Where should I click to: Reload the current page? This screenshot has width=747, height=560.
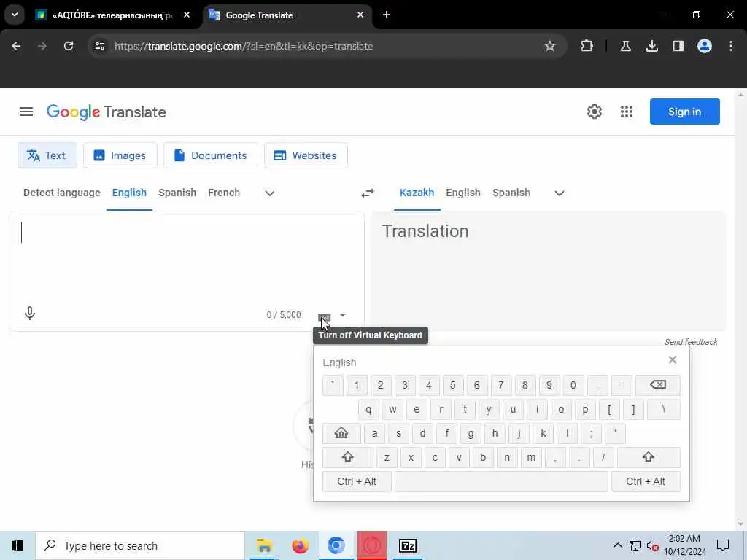coord(69,46)
